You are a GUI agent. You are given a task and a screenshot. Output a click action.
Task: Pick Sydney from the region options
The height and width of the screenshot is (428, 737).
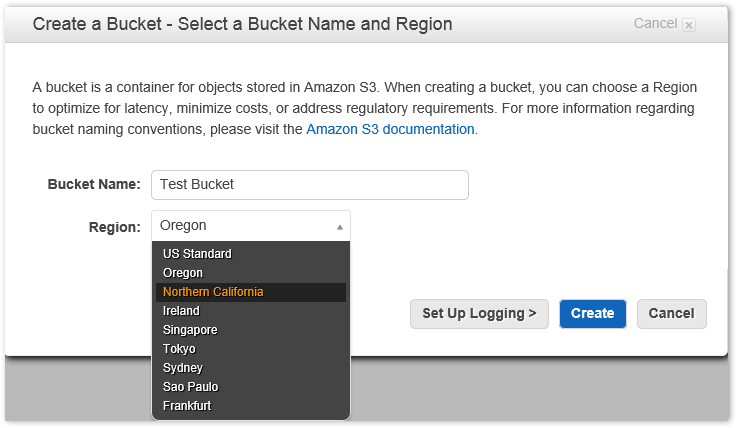[x=183, y=368]
